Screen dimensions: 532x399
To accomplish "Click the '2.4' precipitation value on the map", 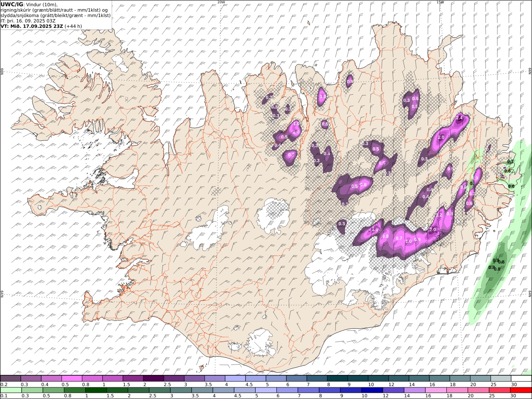I will pos(459,118).
